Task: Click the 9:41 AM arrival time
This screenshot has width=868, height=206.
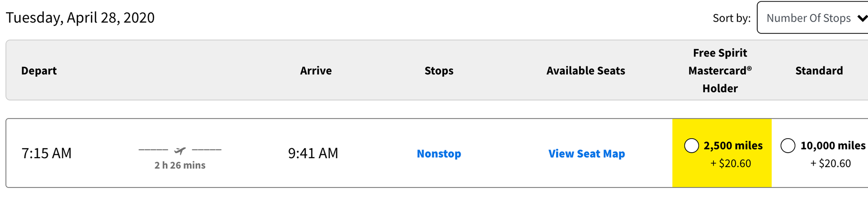Action: [x=313, y=154]
